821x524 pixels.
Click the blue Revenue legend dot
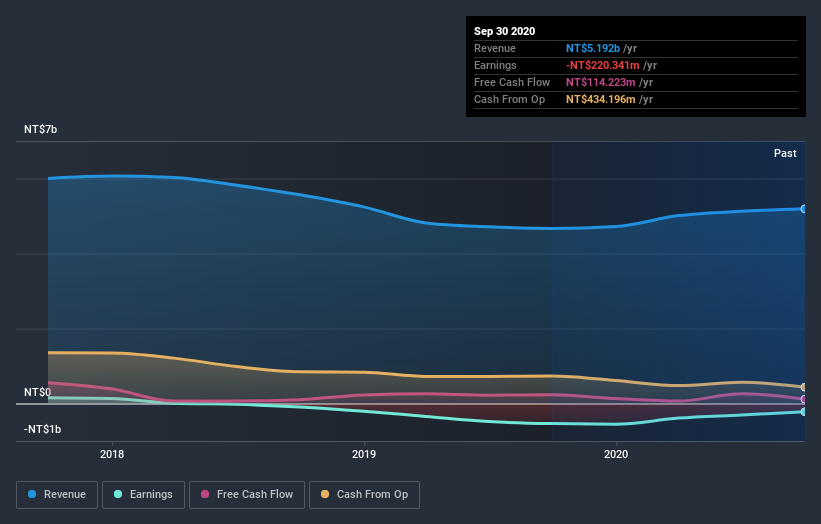pos(32,494)
